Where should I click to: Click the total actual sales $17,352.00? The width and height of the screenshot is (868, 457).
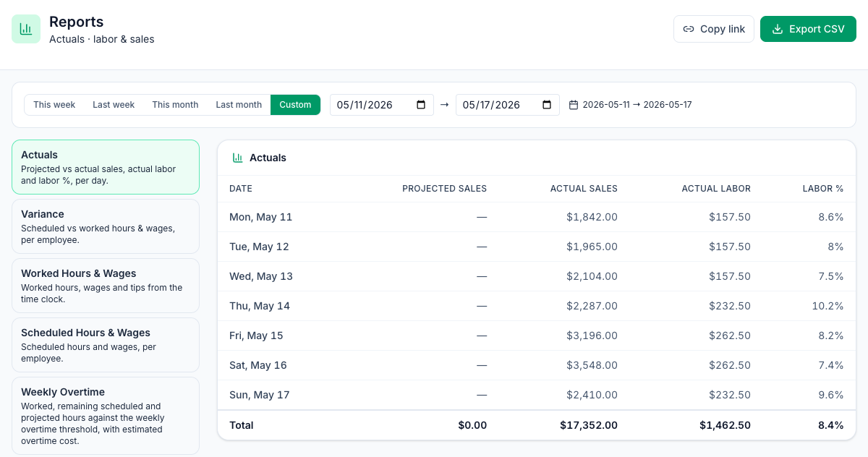(x=589, y=425)
